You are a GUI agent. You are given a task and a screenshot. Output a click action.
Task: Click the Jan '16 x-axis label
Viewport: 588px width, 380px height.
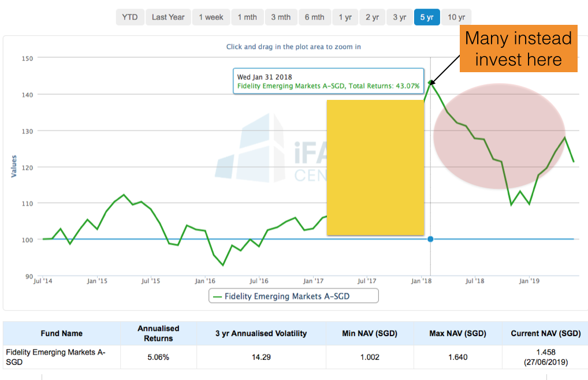tap(205, 281)
